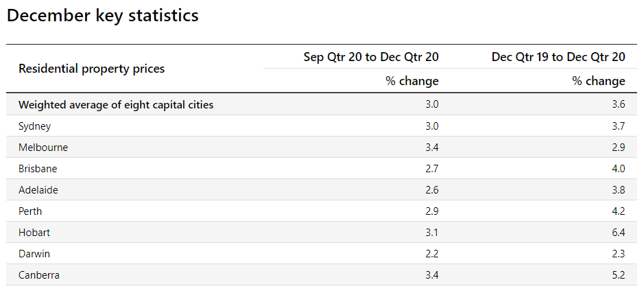Click Perth's annual change value 4.2
The image size is (644, 304).
[x=618, y=211]
